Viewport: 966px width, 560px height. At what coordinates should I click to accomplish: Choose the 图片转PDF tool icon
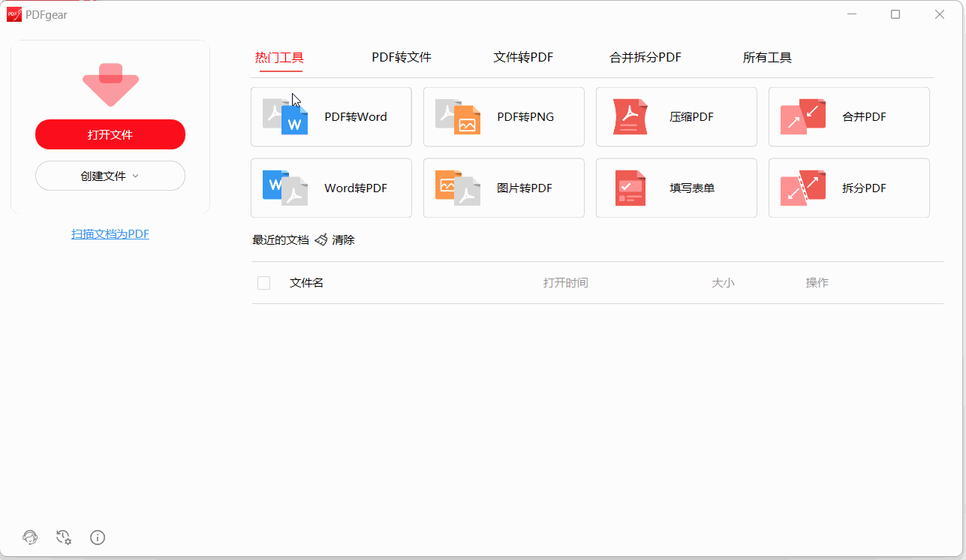[458, 188]
